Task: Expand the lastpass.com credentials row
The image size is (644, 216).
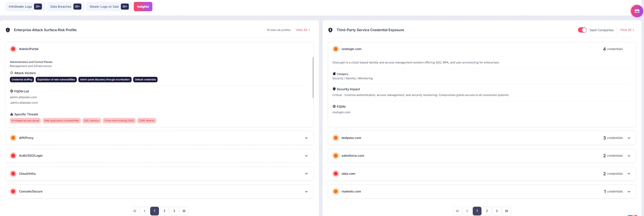Action: (629, 138)
